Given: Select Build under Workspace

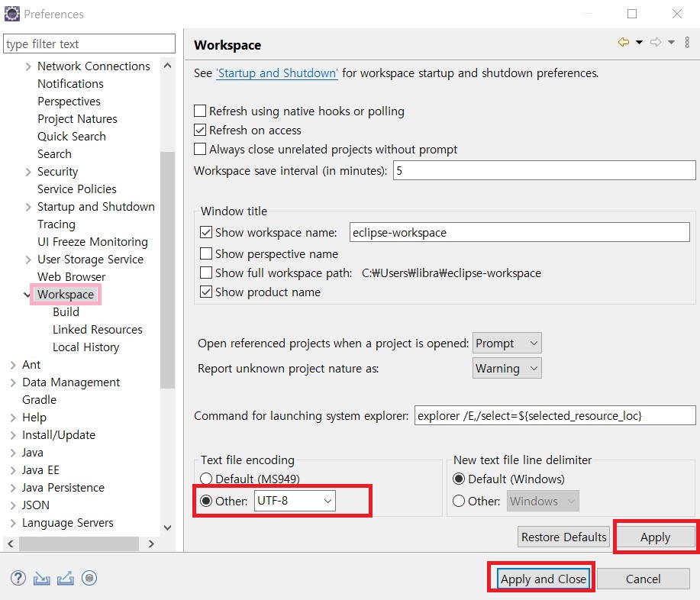Looking at the screenshot, I should 66,312.
